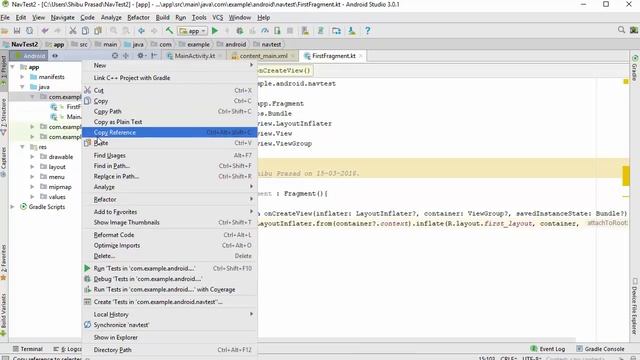Screen dimensions: 640x360
Task: Choose Reformat Code from context menu
Action: [x=169, y=235]
